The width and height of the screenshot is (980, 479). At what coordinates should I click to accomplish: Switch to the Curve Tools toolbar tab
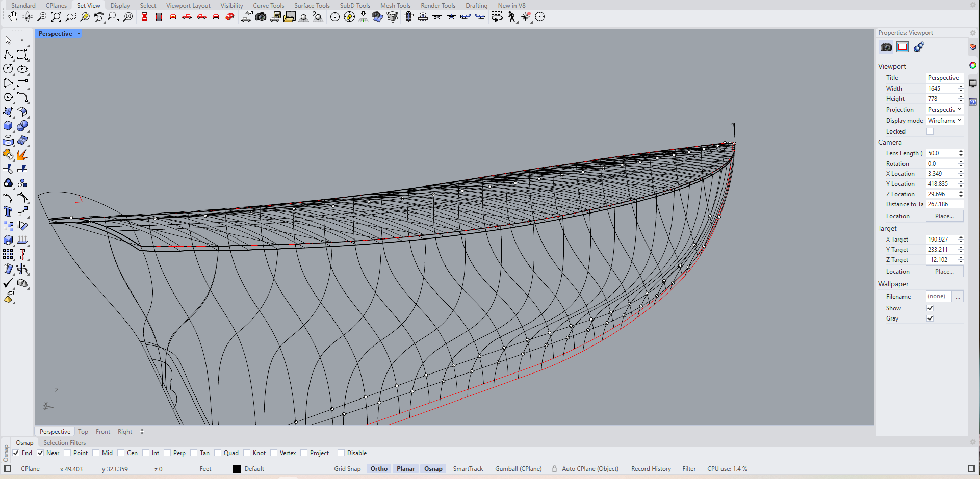coord(268,6)
